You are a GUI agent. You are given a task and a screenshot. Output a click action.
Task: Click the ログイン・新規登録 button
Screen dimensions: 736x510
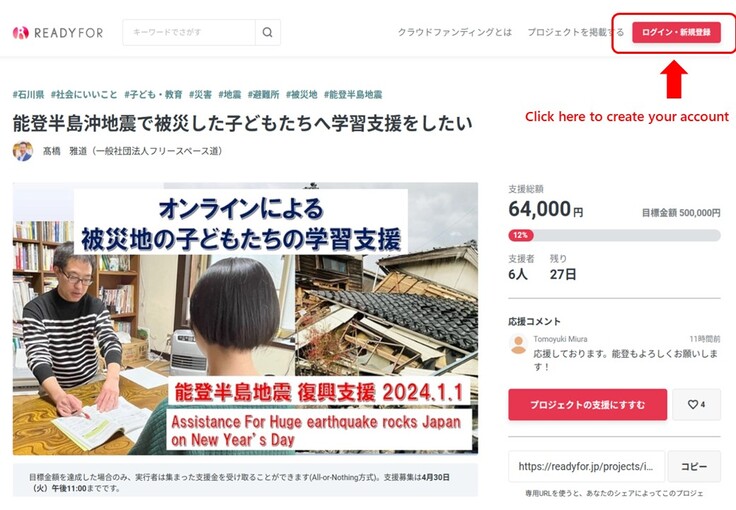[x=676, y=32]
